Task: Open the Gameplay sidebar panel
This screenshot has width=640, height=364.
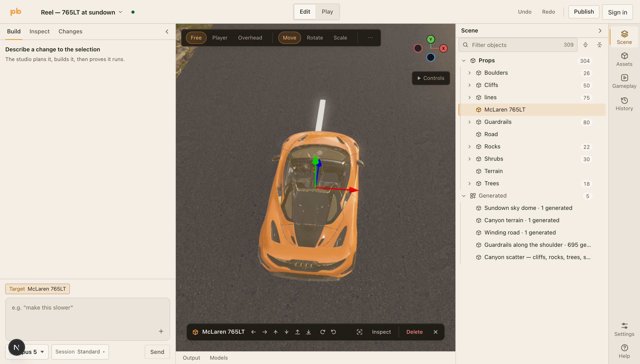Action: point(624,81)
